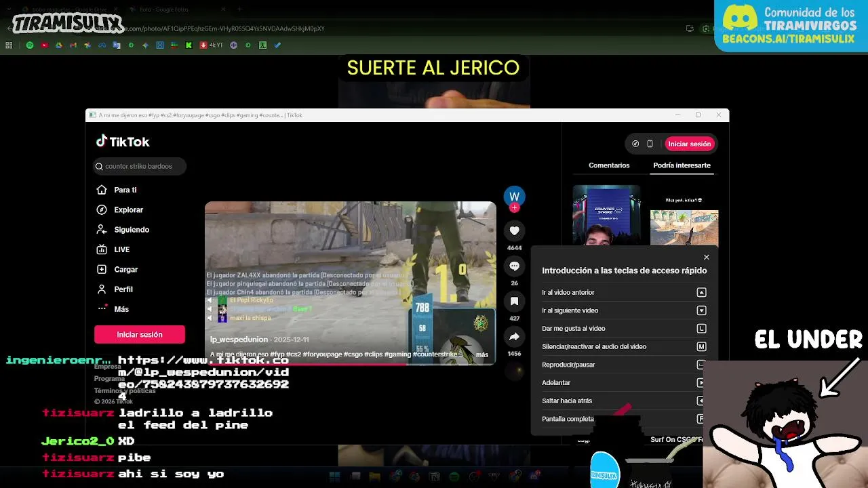Like the video with the heart icon
The image size is (868, 488).
click(514, 231)
